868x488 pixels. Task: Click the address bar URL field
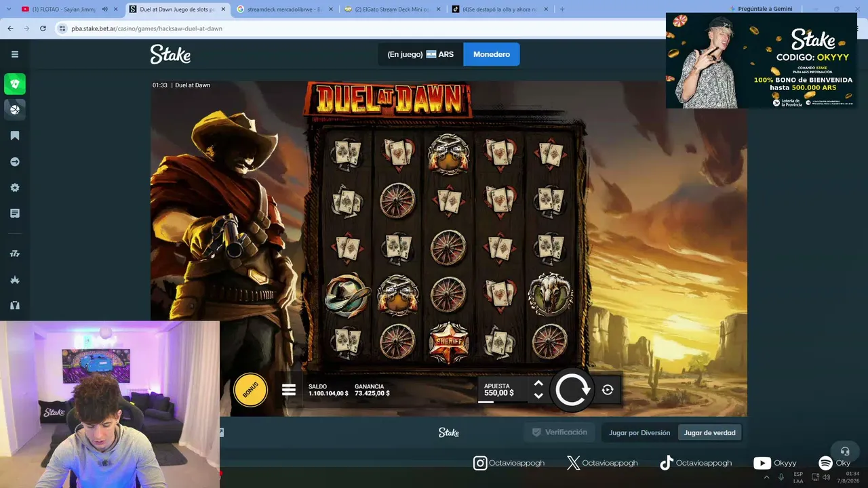coord(359,28)
